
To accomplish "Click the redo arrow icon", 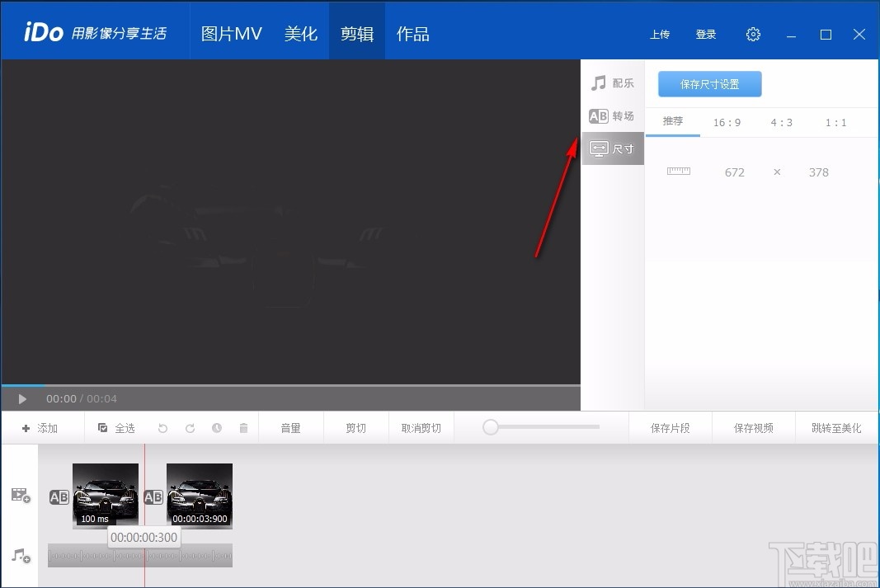I will click(x=190, y=428).
